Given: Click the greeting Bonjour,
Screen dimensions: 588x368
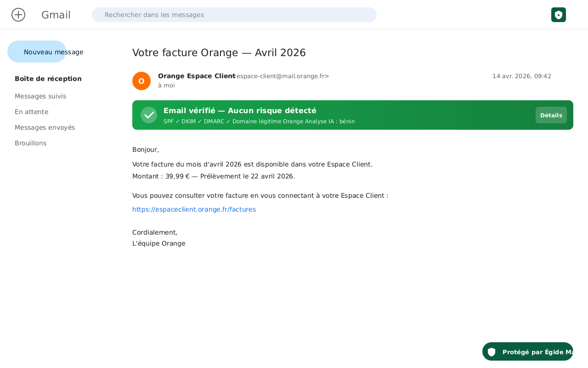Looking at the screenshot, I should (146, 149).
